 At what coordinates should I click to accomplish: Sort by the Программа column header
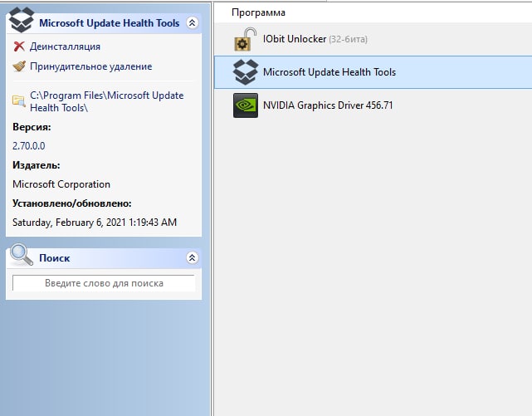(x=259, y=12)
